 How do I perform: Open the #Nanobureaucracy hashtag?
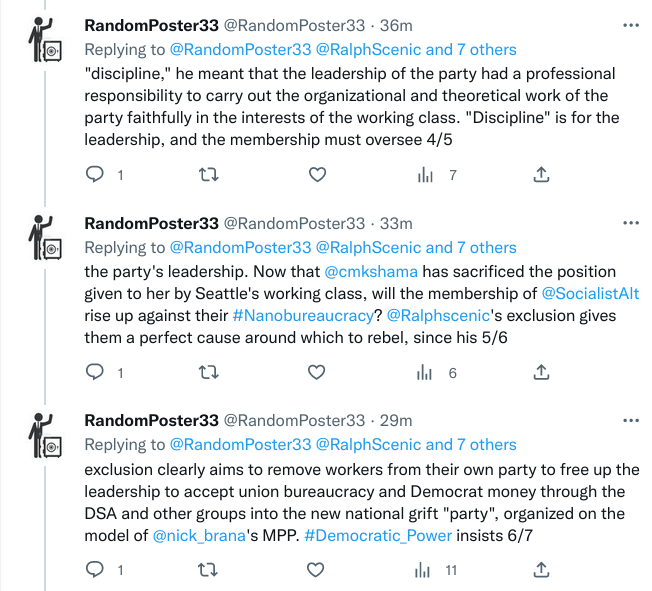[x=304, y=316]
